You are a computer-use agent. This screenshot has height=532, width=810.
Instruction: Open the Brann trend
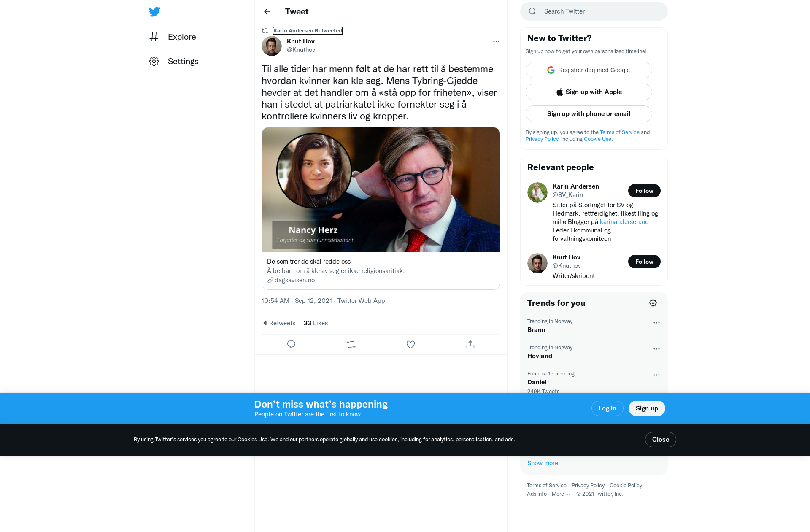pyautogui.click(x=536, y=330)
